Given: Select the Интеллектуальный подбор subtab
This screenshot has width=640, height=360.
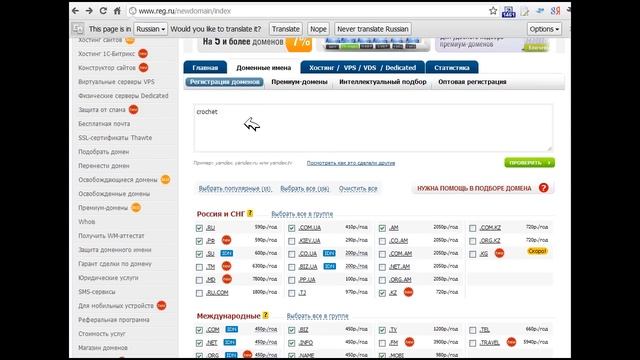Looking at the screenshot, I should tap(383, 82).
